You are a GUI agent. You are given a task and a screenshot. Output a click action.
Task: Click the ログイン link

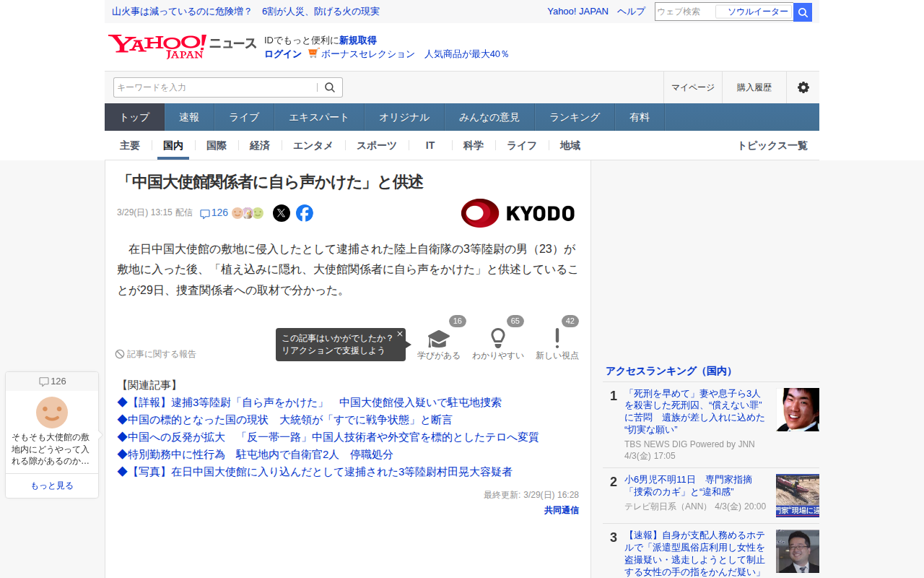click(283, 53)
